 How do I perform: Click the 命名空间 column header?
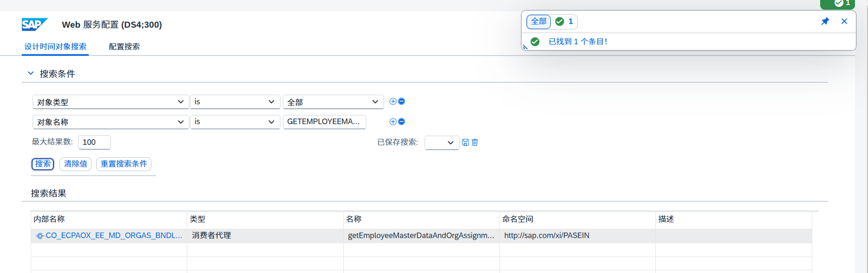(x=577, y=219)
